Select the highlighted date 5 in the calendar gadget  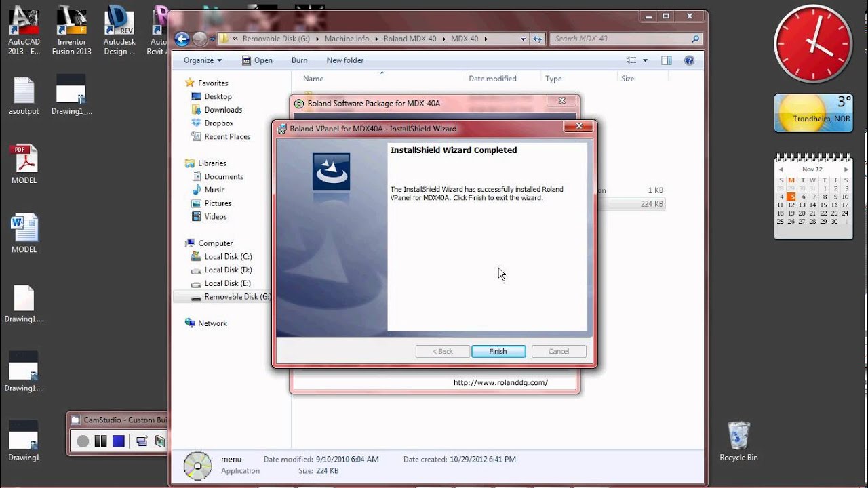tap(791, 197)
